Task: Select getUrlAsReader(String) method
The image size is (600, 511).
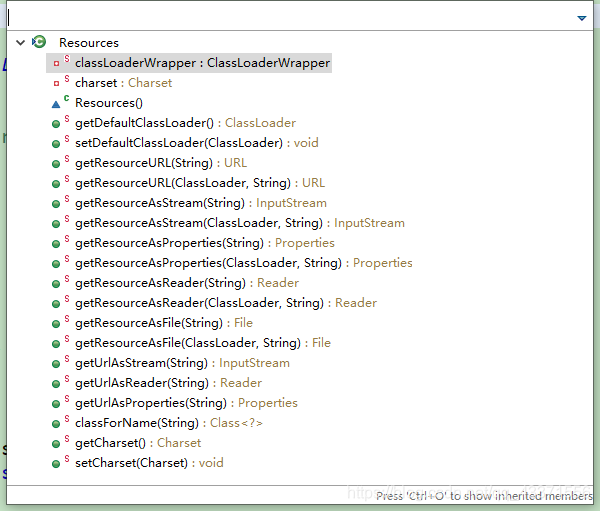Action: pos(169,383)
